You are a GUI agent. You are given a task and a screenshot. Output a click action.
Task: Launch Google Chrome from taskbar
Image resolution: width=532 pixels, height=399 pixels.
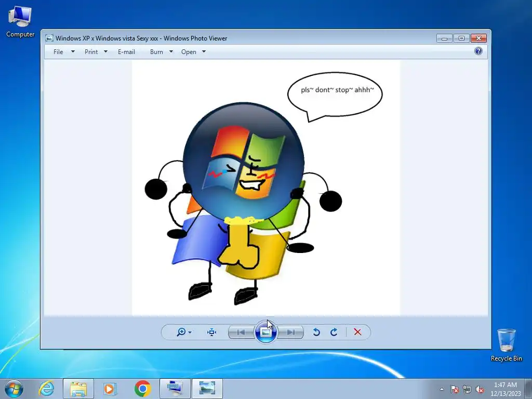[x=142, y=389]
